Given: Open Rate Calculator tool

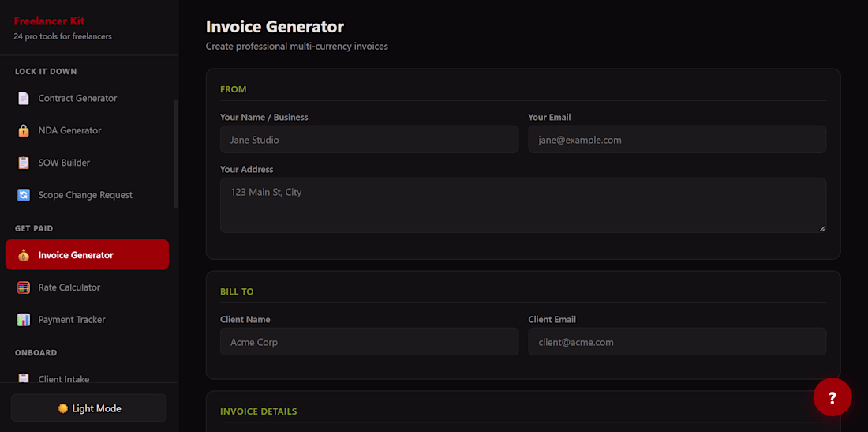Looking at the screenshot, I should click(x=87, y=287).
